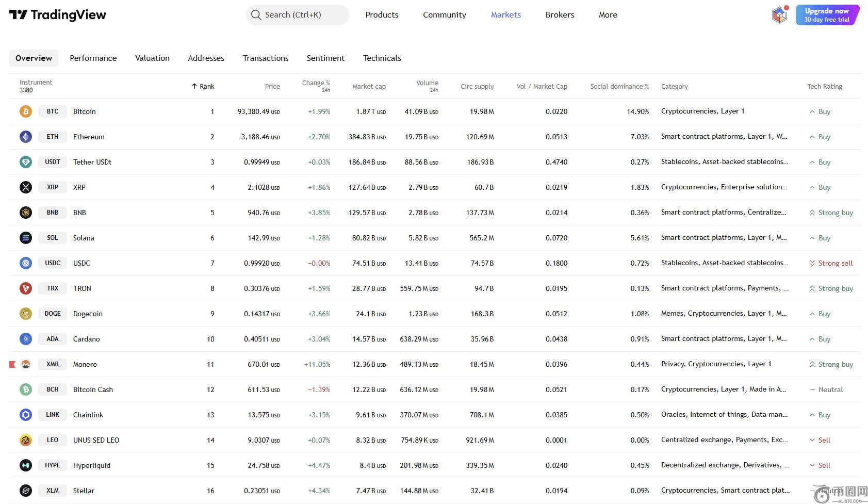
Task: Click the Dogecoin coin icon
Action: [26, 314]
